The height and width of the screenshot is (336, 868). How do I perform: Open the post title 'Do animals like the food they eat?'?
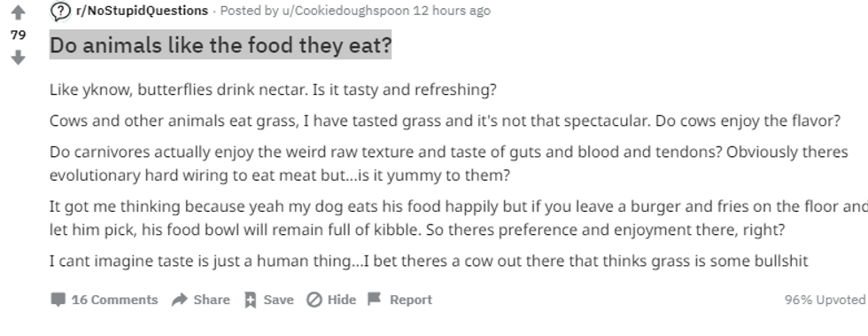(221, 45)
